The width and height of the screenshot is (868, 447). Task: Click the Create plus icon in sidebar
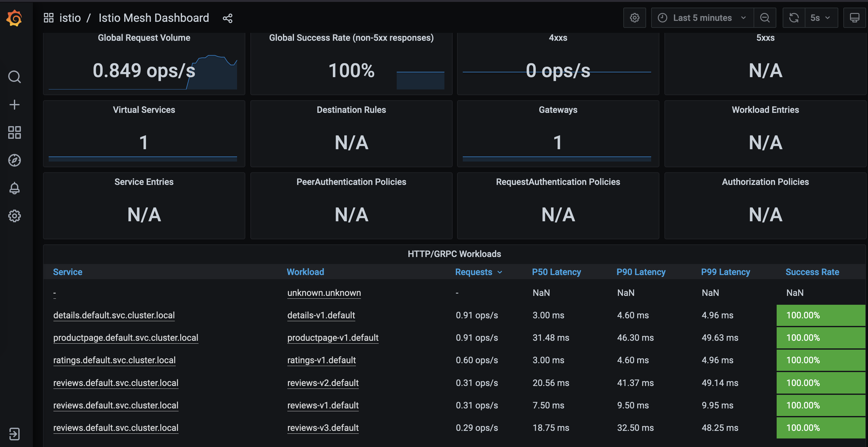click(x=14, y=105)
